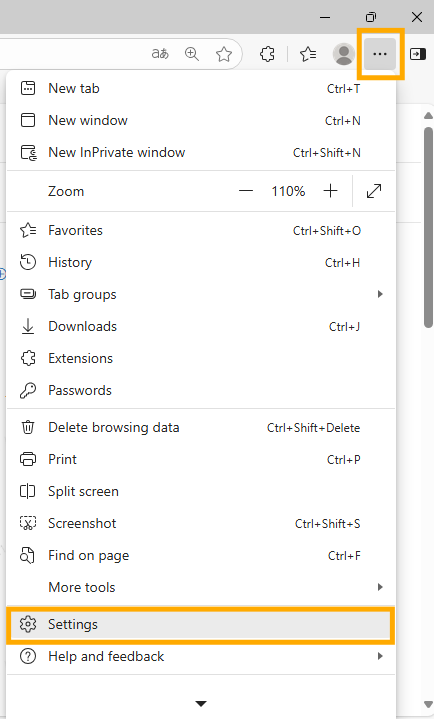Click the Downloads arrow icon
This screenshot has height=719, width=434.
pyautogui.click(x=28, y=326)
